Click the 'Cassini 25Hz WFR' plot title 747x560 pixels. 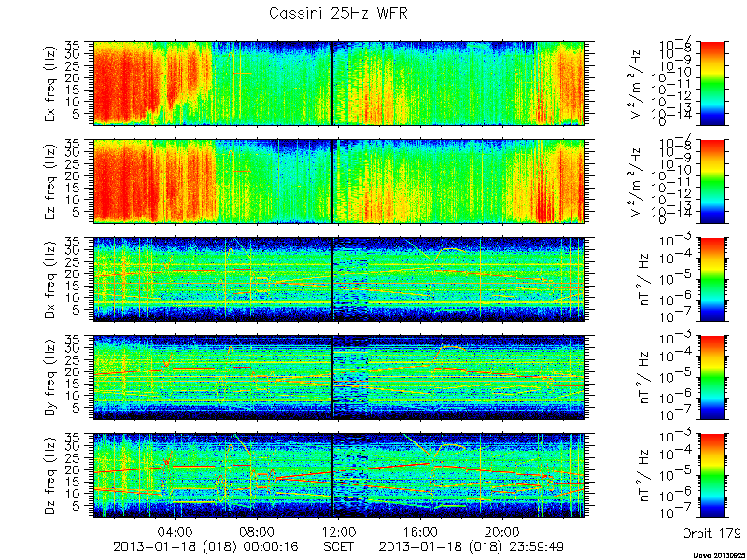coord(338,13)
